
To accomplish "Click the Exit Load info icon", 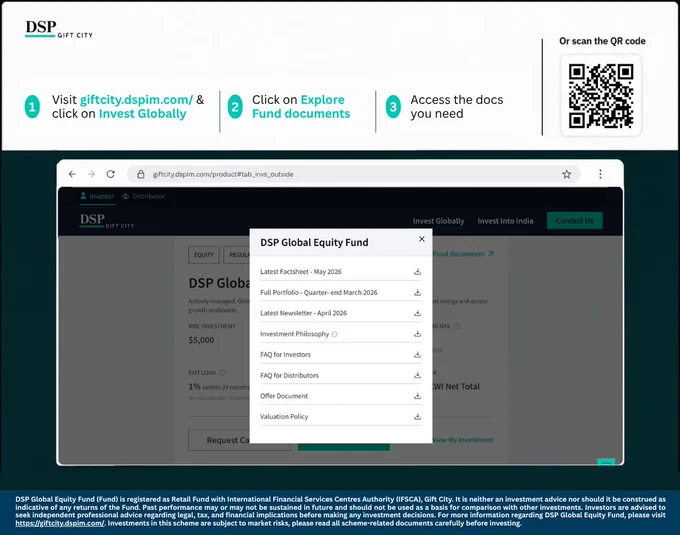I will point(222,372).
